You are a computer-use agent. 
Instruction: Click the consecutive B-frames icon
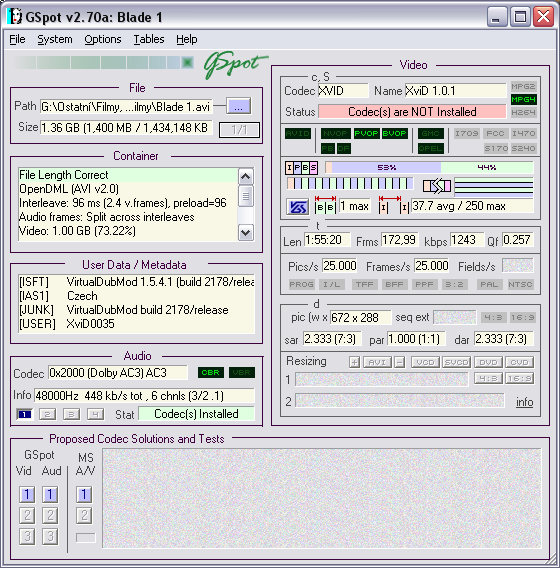click(x=325, y=205)
